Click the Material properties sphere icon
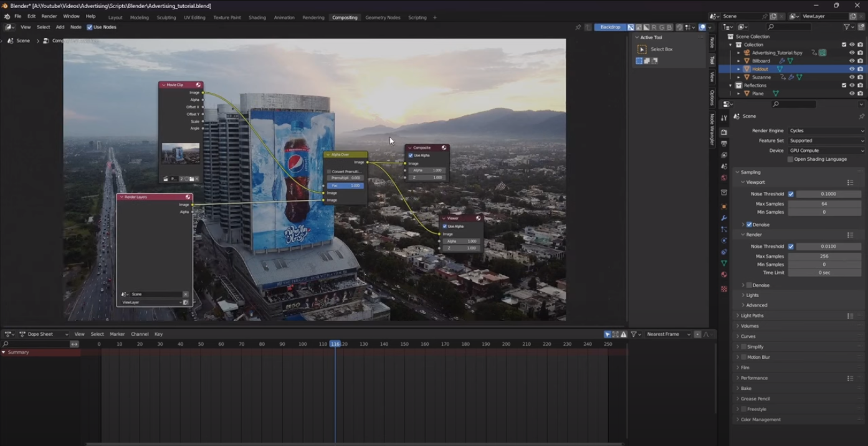The height and width of the screenshot is (446, 868). [x=724, y=275]
